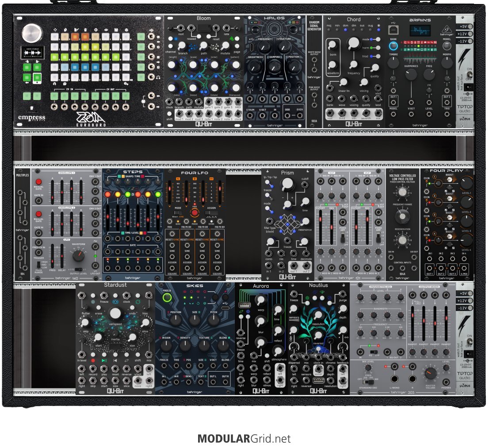This screenshot has width=489, height=448.
Task: Click the STRUCTURE knob on Halos
Action: point(283,47)
